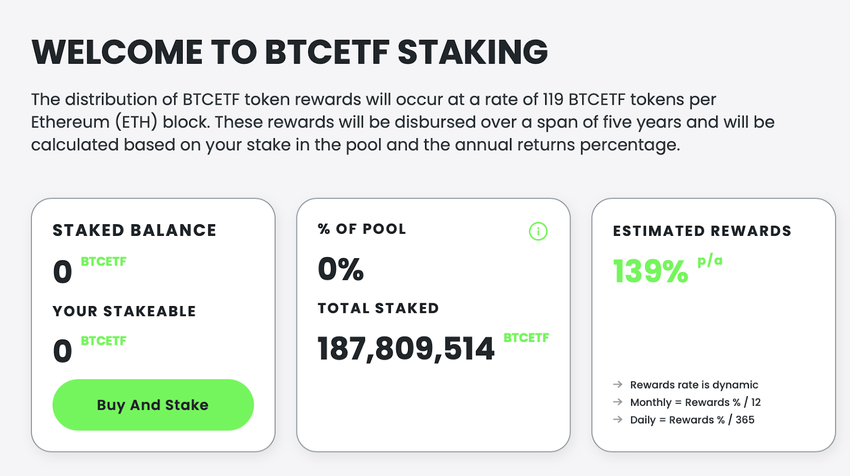Click the 187,809,514 total staked amount
The height and width of the screenshot is (476, 850).
click(406, 348)
